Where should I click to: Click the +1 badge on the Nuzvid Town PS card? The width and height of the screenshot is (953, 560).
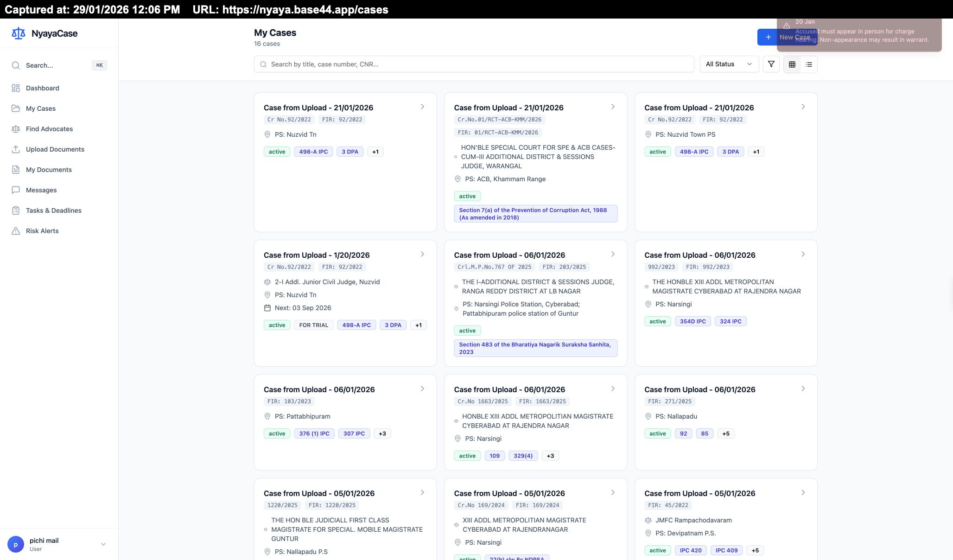tap(756, 152)
